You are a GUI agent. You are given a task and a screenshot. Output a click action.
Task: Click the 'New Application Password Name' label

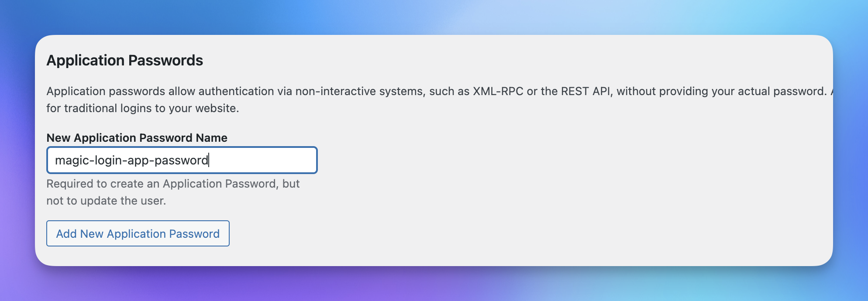[x=137, y=138]
